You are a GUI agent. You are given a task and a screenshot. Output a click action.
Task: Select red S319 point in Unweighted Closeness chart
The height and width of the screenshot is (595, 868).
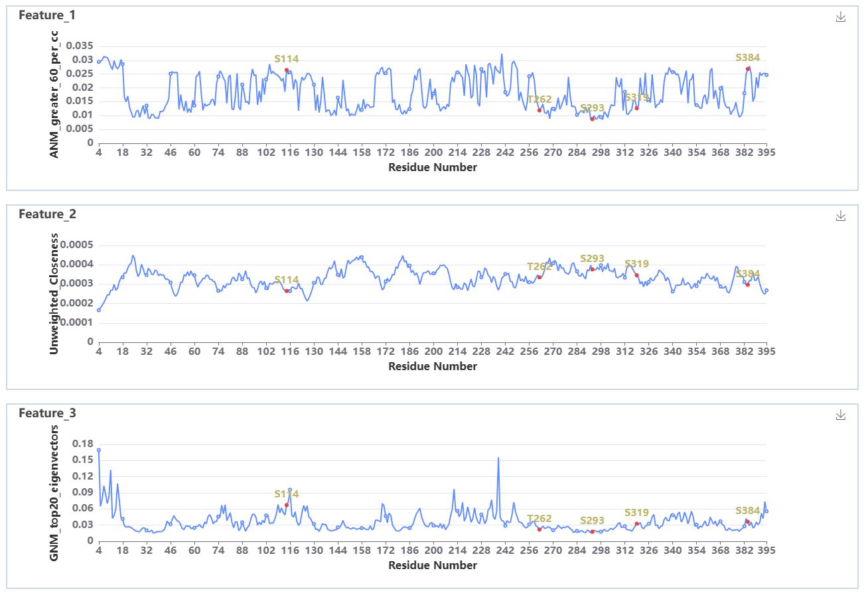click(636, 275)
